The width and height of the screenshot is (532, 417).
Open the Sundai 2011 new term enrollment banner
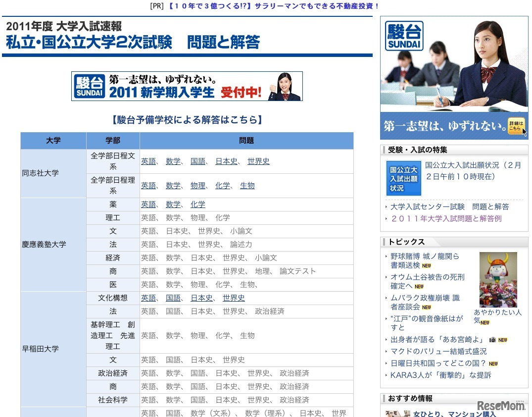pyautogui.click(x=187, y=86)
